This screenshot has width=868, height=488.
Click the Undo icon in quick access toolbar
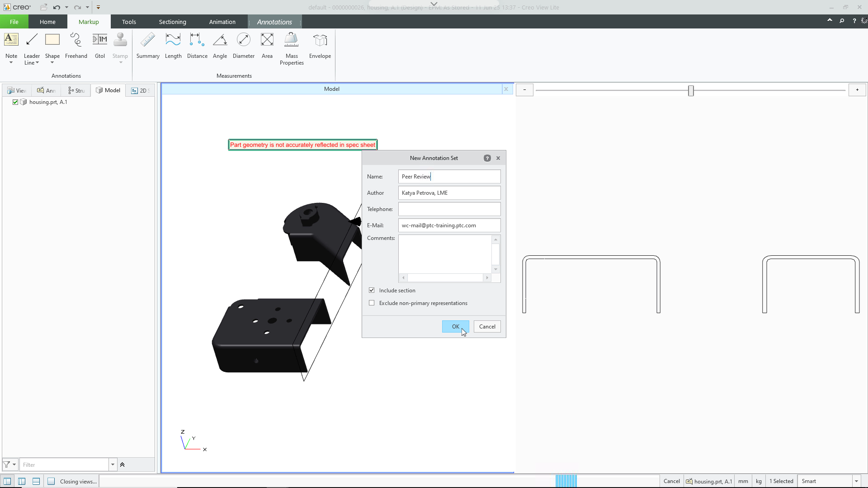point(57,7)
